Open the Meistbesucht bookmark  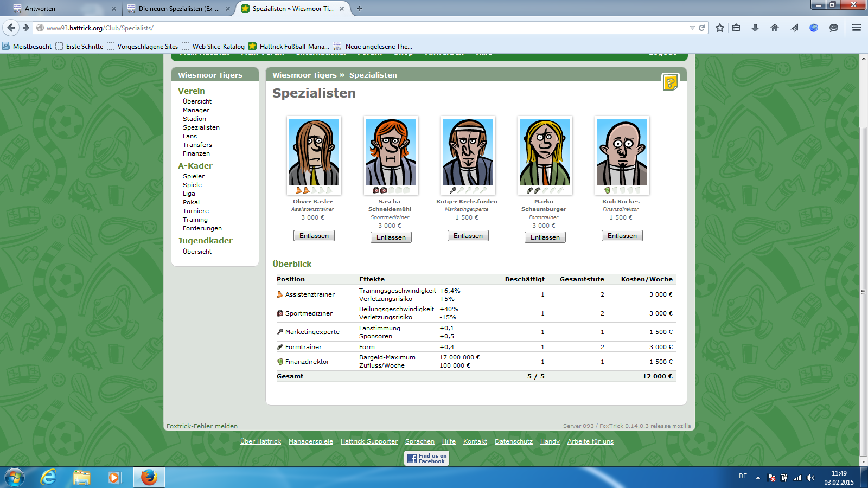point(27,47)
